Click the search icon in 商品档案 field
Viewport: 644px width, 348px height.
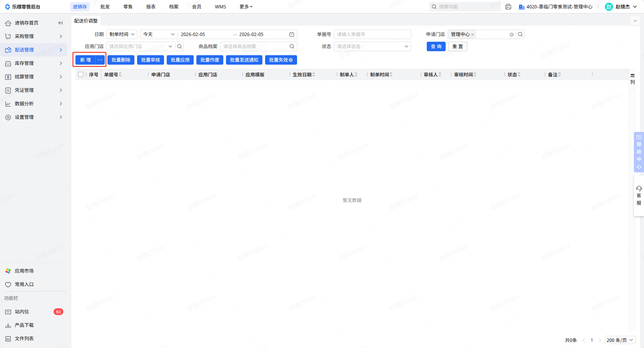292,46
